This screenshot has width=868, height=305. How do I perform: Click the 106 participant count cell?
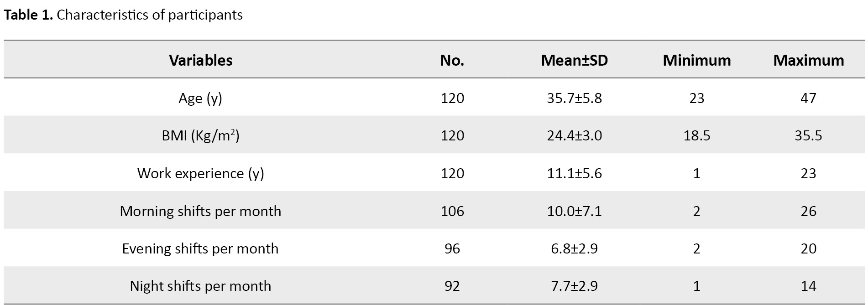(452, 211)
